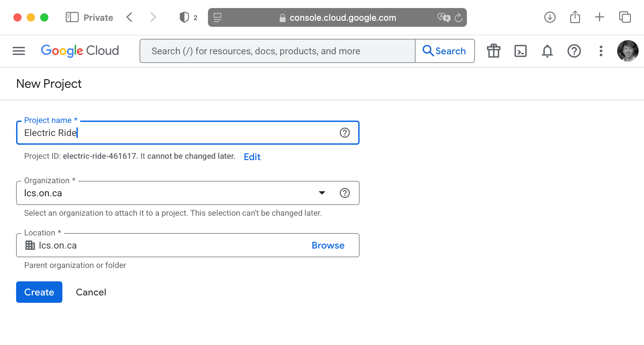
Task: Cancel the new project form
Action: pos(91,292)
